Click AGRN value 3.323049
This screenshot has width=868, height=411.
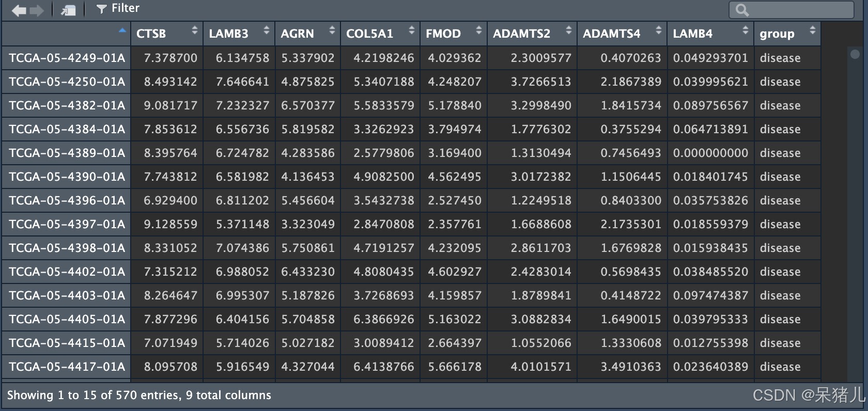pos(308,224)
